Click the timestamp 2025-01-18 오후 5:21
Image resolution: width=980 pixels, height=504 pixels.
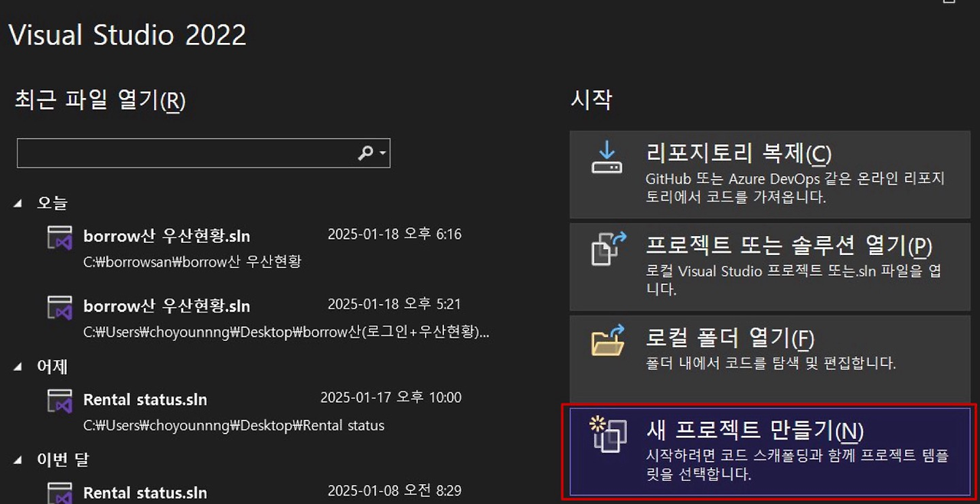point(394,304)
